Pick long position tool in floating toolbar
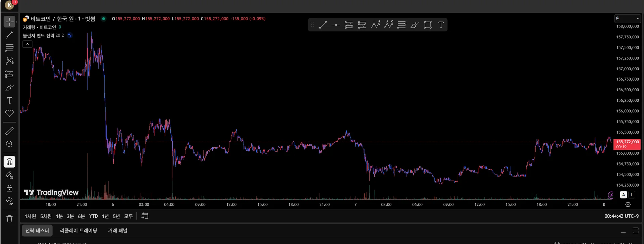This screenshot has height=244, width=644. (349, 25)
